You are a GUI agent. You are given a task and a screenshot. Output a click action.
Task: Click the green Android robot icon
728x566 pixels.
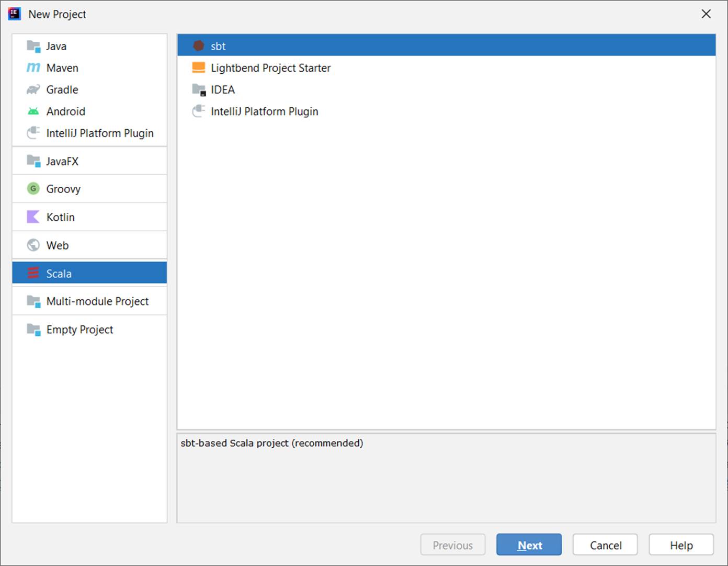click(32, 111)
